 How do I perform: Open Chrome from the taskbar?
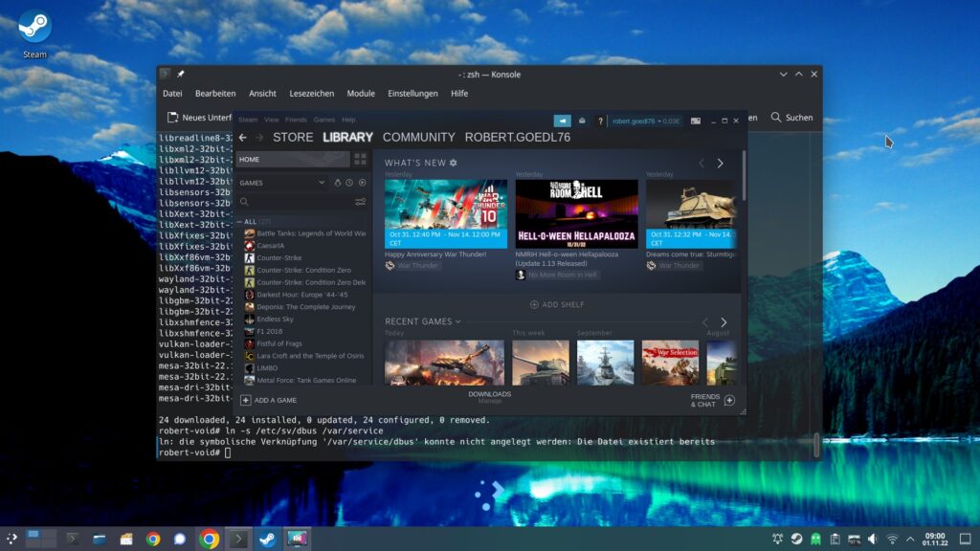(x=210, y=539)
